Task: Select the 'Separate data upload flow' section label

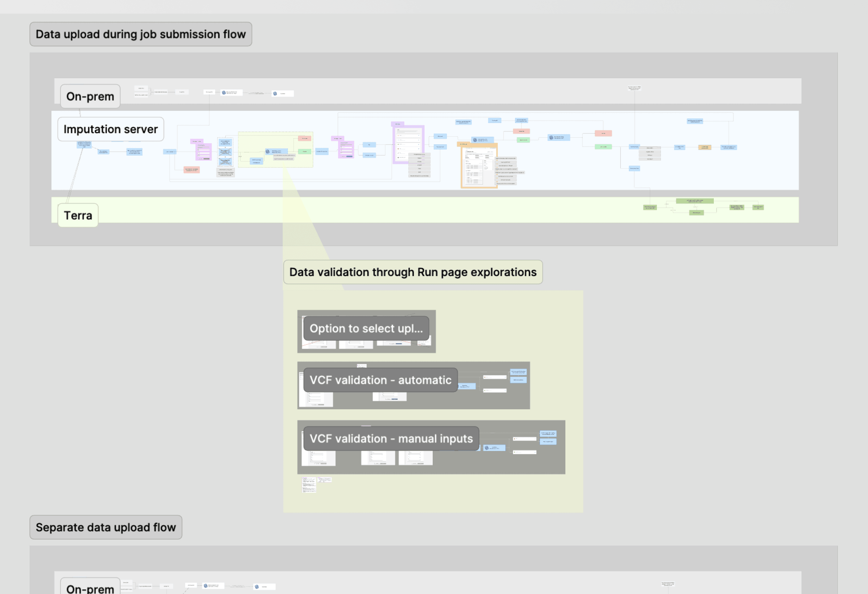Action: tap(106, 527)
